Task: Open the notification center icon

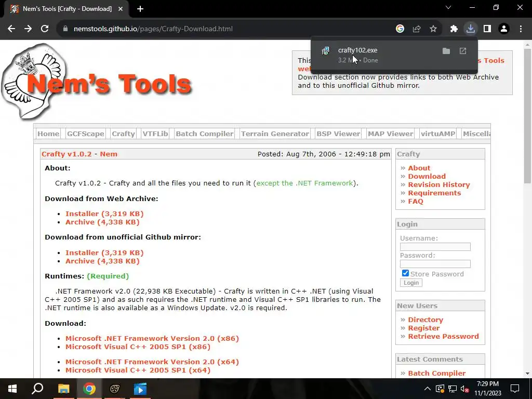Action: (515, 389)
